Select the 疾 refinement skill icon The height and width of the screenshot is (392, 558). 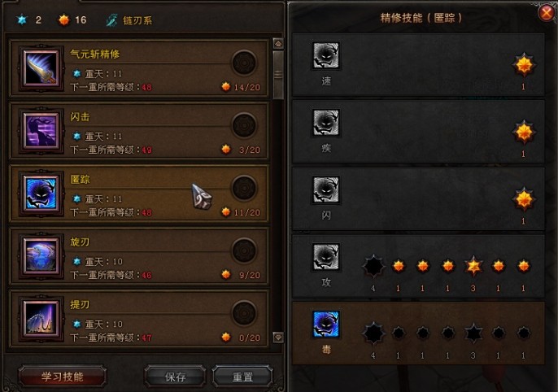(x=326, y=122)
